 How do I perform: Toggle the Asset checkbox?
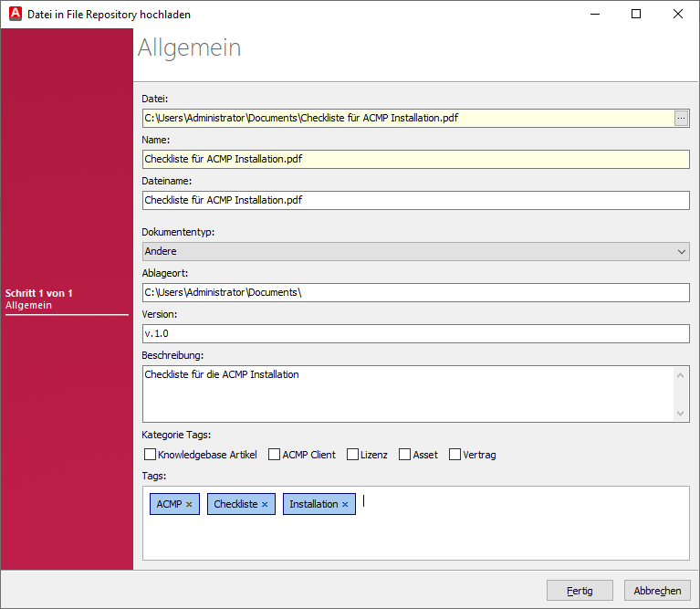click(x=404, y=455)
